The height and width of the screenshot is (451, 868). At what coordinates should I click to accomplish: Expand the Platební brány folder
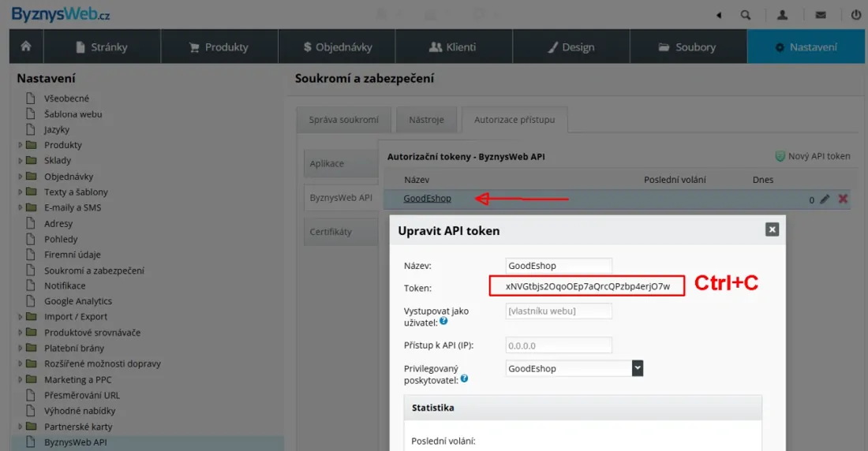(20, 348)
